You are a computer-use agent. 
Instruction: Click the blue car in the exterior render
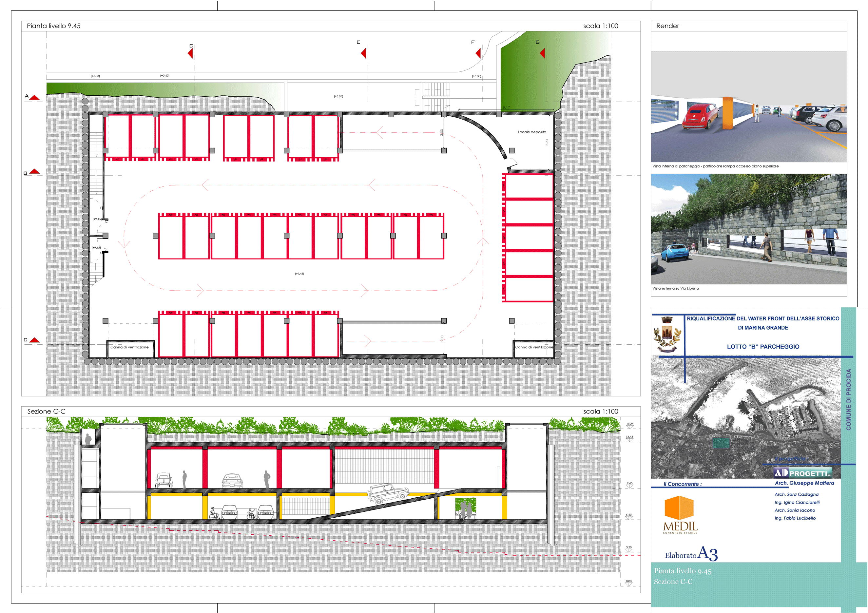pyautogui.click(x=675, y=253)
